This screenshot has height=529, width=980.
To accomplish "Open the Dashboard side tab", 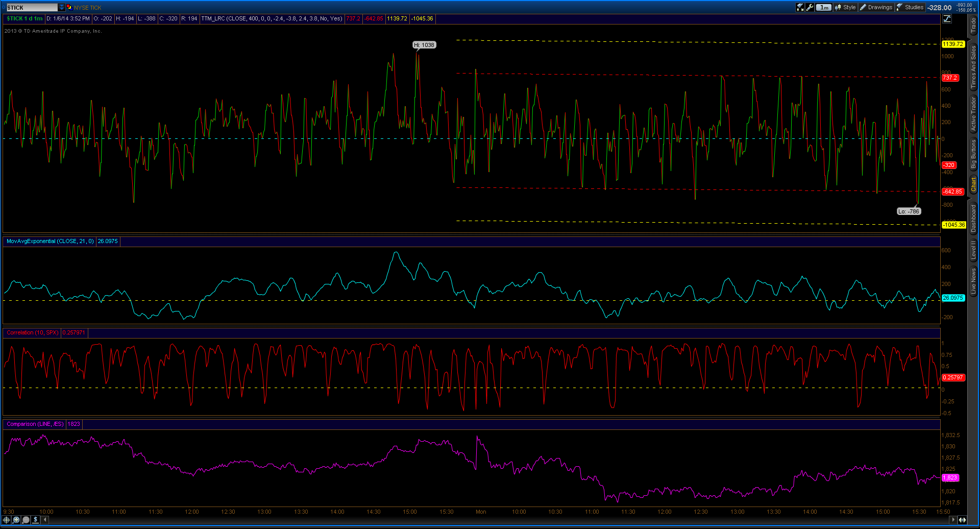I will point(973,219).
